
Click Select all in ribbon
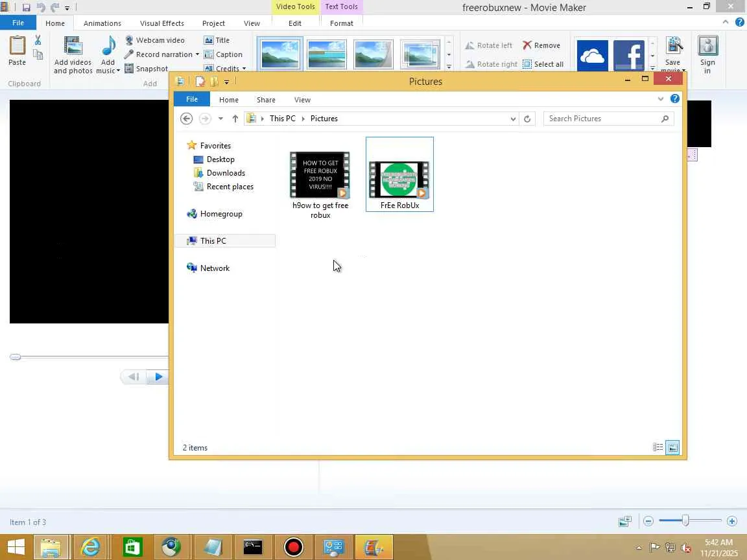543,64
